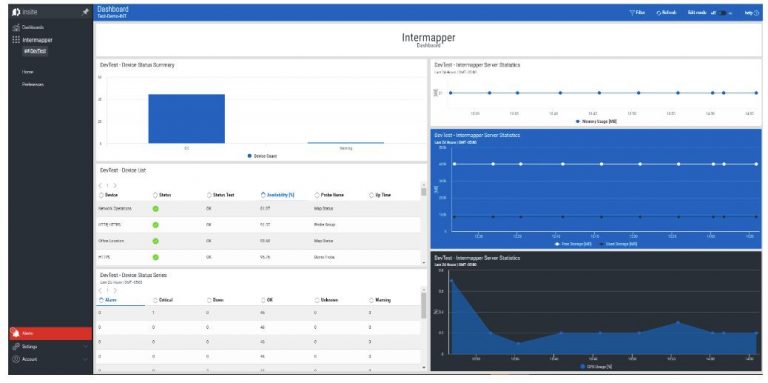Go to the next page of Device List

pos(115,186)
